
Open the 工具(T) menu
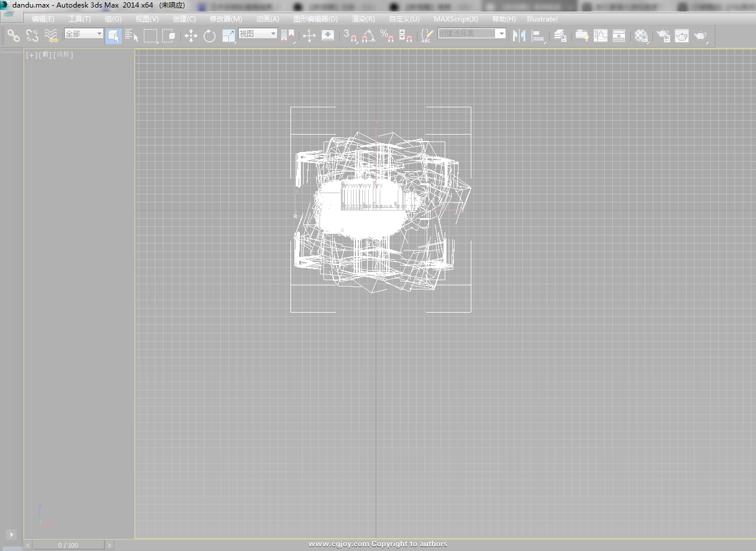point(79,19)
